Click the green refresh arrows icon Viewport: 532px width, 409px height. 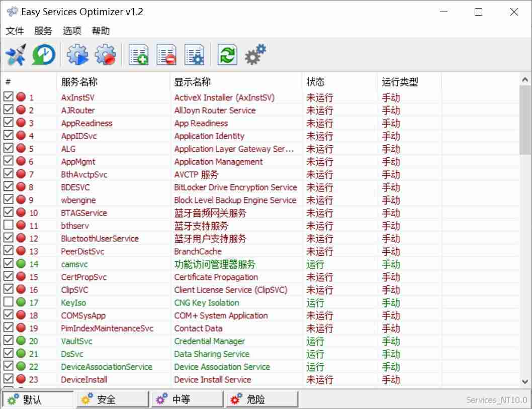click(227, 55)
